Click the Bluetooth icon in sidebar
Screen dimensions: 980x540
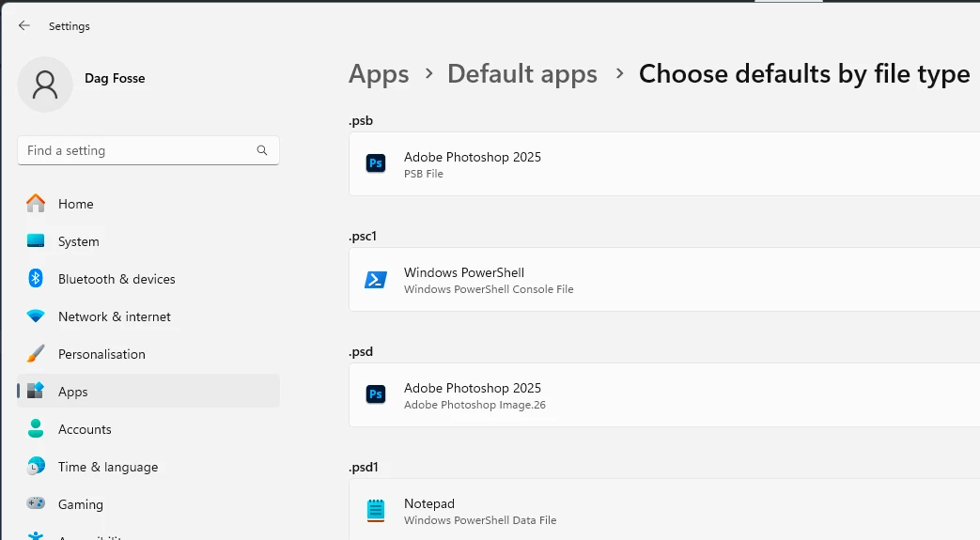(x=36, y=279)
